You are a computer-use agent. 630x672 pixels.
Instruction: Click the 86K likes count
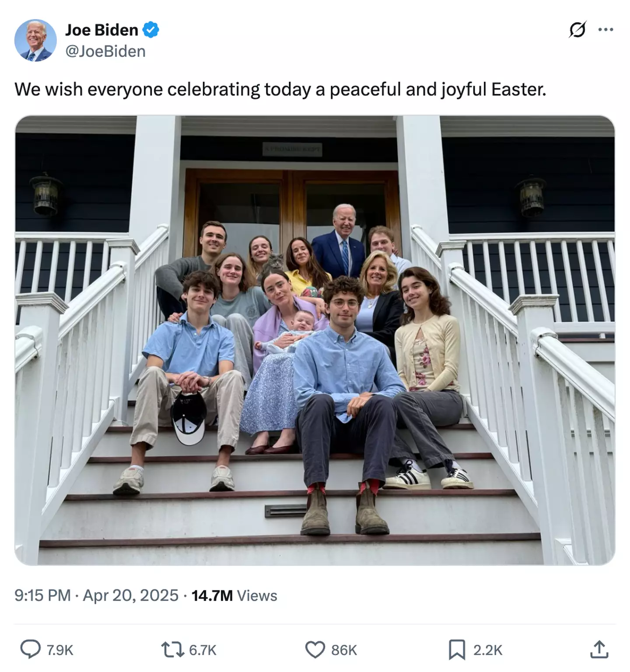click(x=344, y=650)
